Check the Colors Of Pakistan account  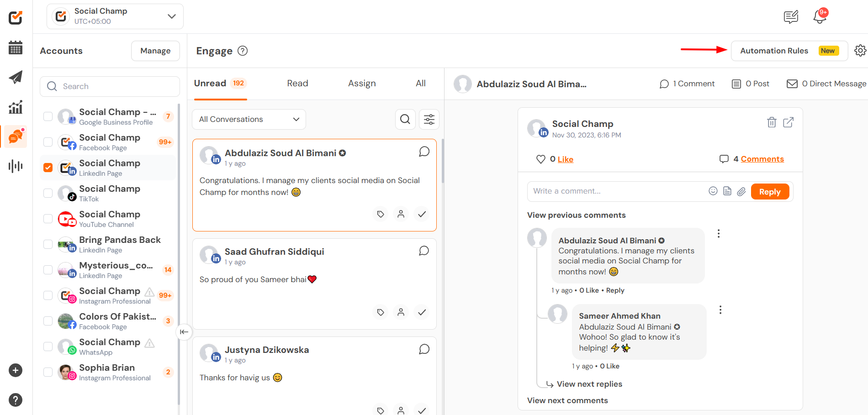point(48,321)
